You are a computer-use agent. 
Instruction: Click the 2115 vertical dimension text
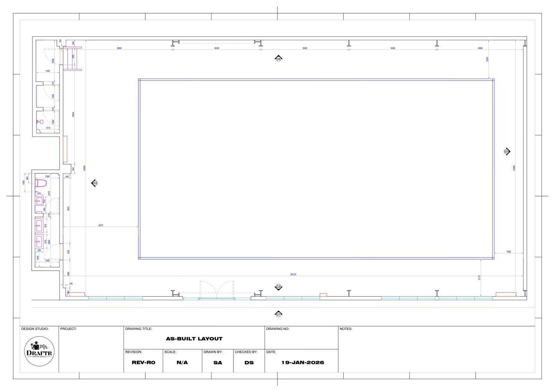(479, 278)
